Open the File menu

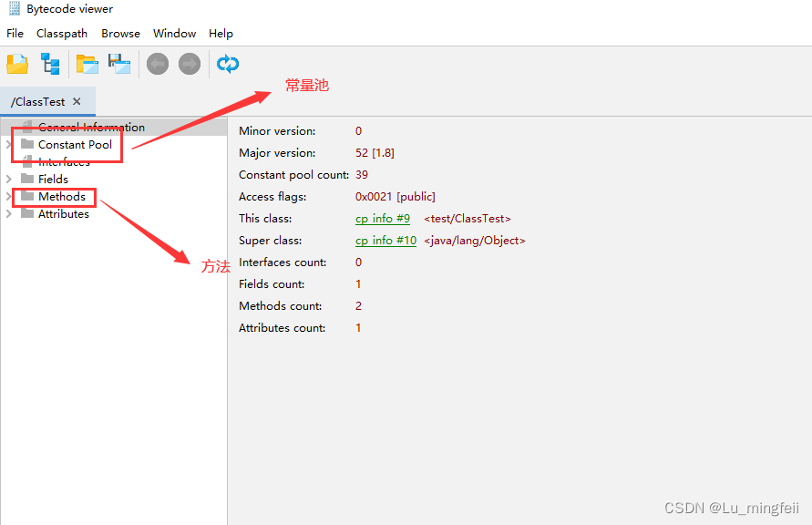click(15, 33)
